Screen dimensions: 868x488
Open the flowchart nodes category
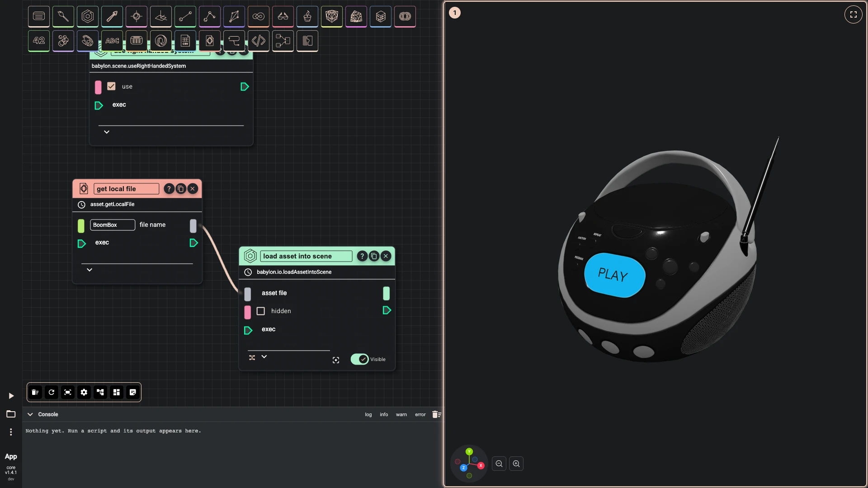click(283, 41)
